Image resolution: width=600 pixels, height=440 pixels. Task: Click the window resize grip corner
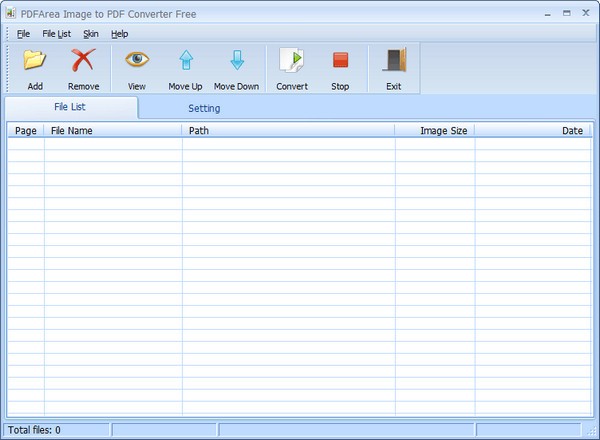592,432
